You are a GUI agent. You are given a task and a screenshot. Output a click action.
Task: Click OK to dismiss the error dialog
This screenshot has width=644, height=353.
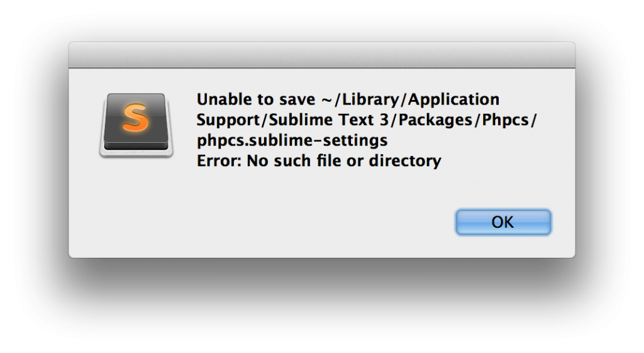[503, 222]
